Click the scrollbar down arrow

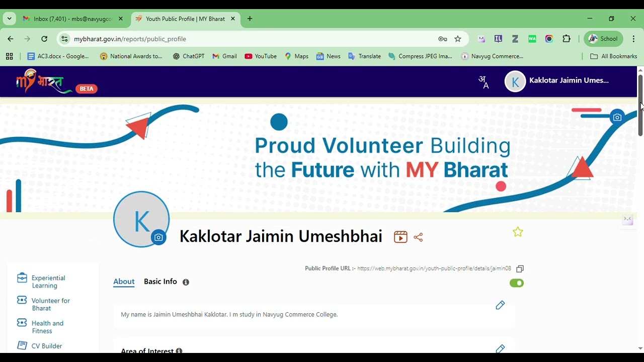tap(640, 348)
